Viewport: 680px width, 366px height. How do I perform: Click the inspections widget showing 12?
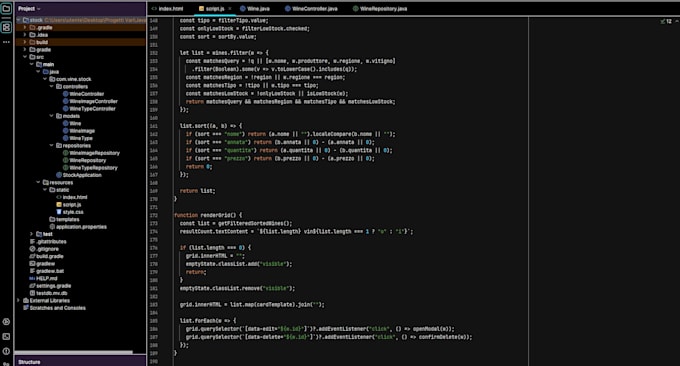pyautogui.click(x=667, y=21)
